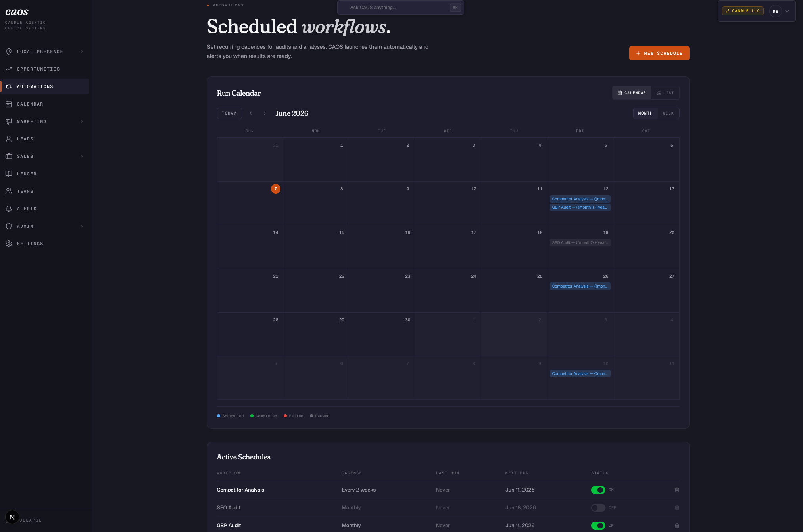Delete Competitor Analysis schedule trash icon
The width and height of the screenshot is (803, 532).
click(677, 490)
